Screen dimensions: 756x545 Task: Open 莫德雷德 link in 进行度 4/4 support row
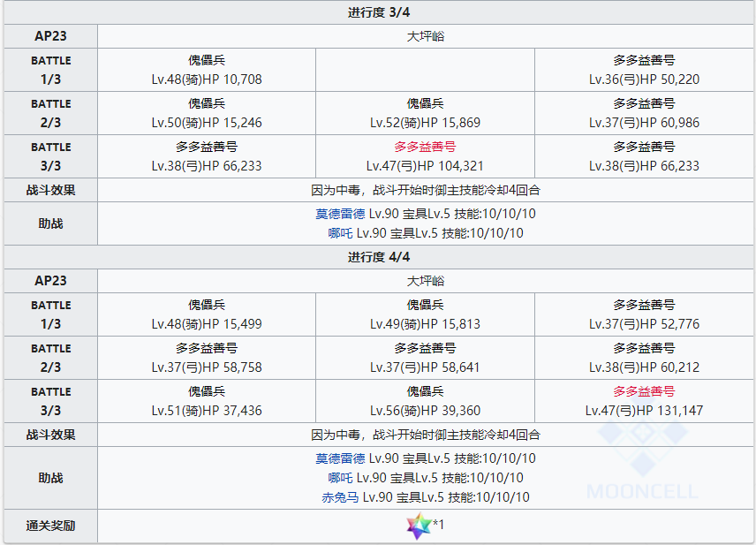pos(340,458)
